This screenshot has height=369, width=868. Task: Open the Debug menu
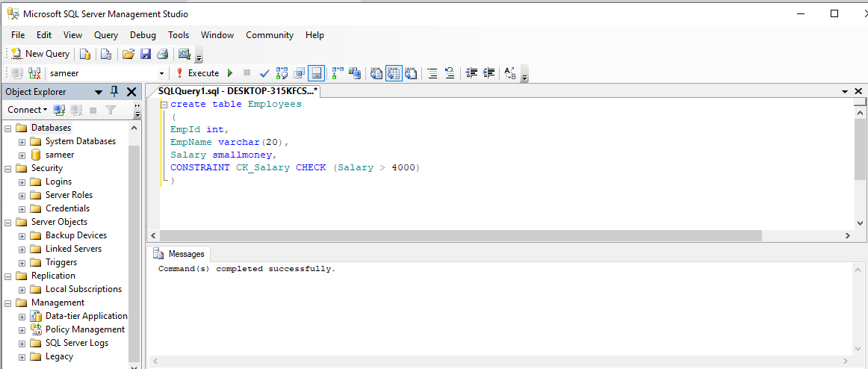[x=143, y=35]
